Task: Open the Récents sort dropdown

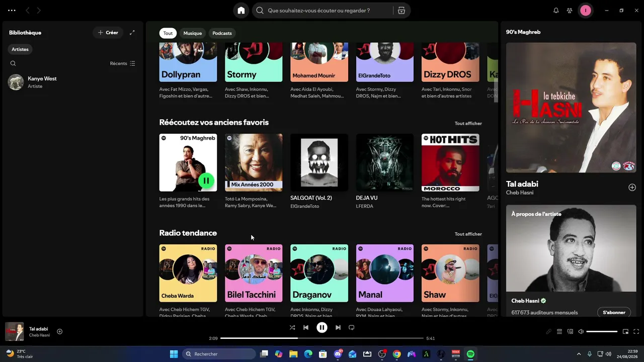Action: click(x=122, y=63)
